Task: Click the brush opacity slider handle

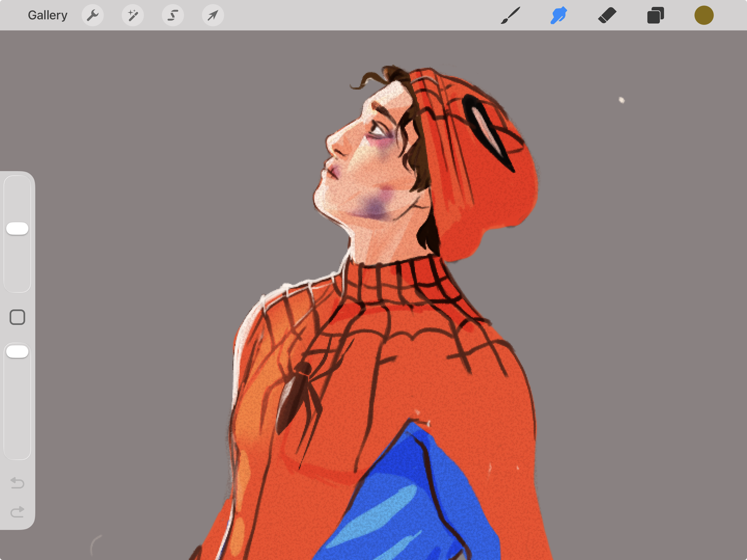Action: point(17,352)
